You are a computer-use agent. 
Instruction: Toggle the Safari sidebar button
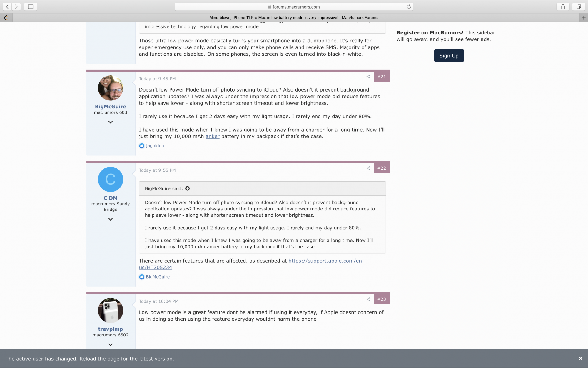click(31, 6)
